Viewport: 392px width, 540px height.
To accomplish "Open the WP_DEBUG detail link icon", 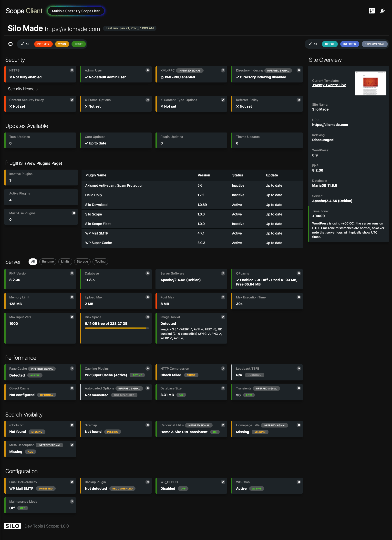I will pos(223,482).
